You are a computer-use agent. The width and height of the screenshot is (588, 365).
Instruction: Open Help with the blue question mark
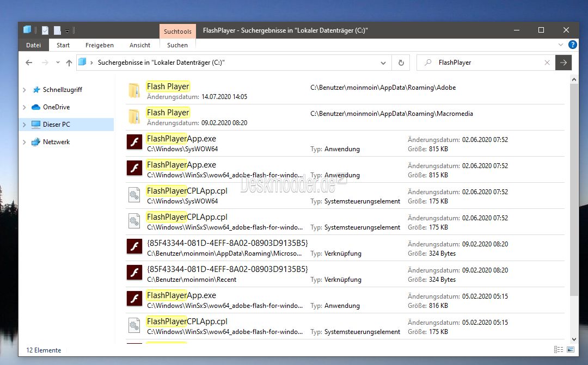click(573, 45)
